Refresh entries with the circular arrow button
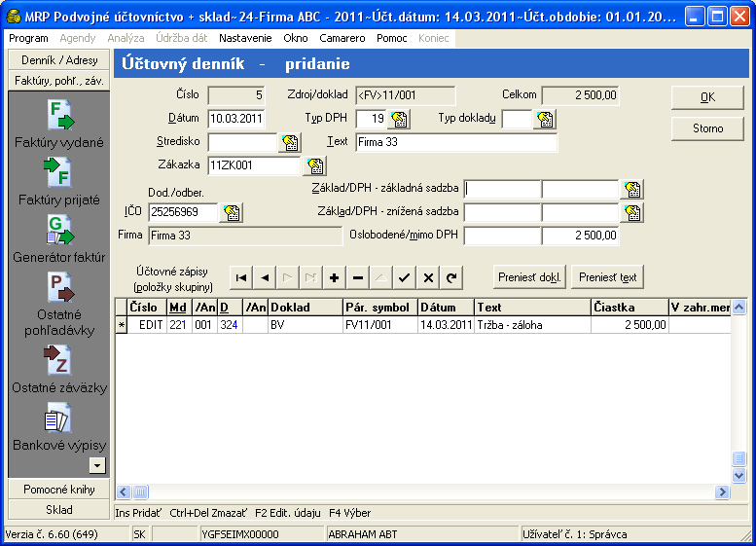This screenshot has height=546, width=756. tap(451, 277)
